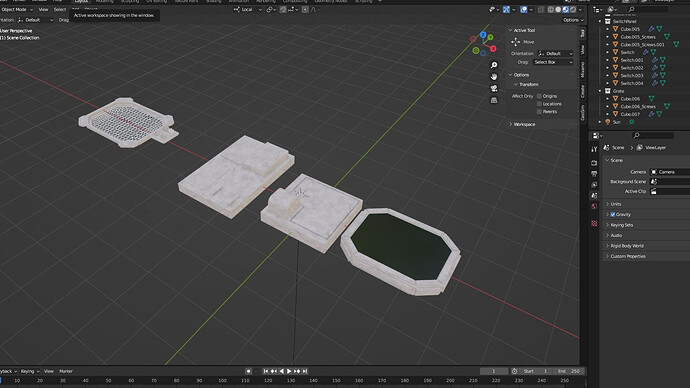Click the blue Z axis gizmo ball
Viewport: 690px width, 388px height.
click(x=483, y=35)
